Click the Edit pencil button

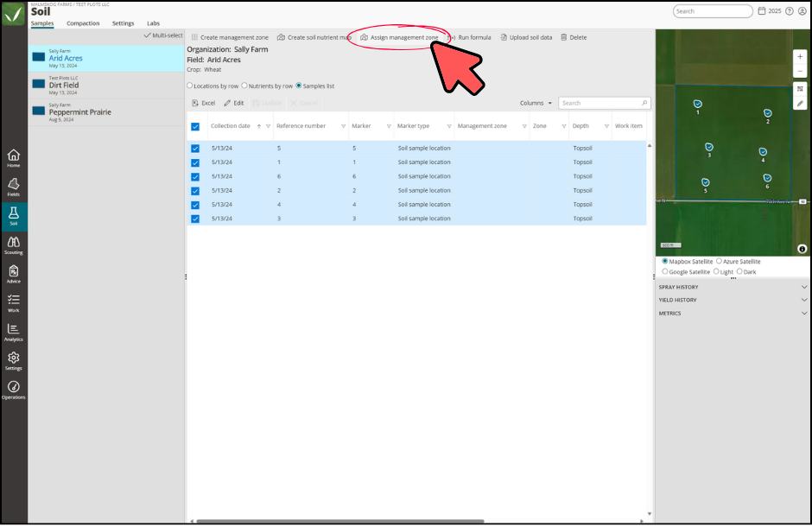tap(233, 103)
